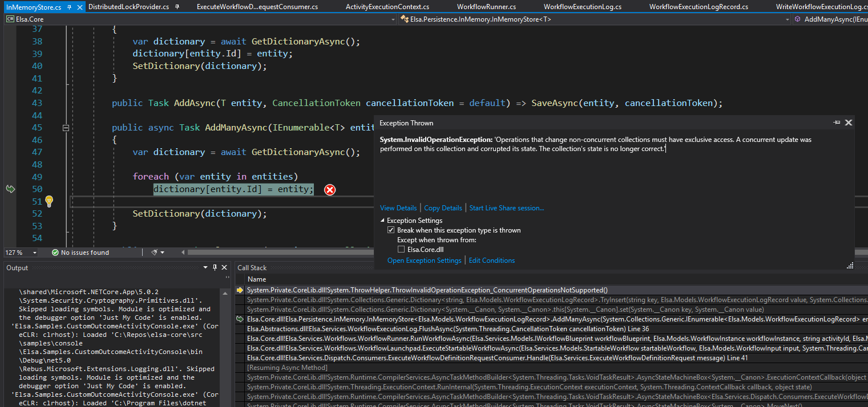Image resolution: width=868 pixels, height=407 pixels.
Task: Select [Resuming Async Method] stack row
Action: 287,368
